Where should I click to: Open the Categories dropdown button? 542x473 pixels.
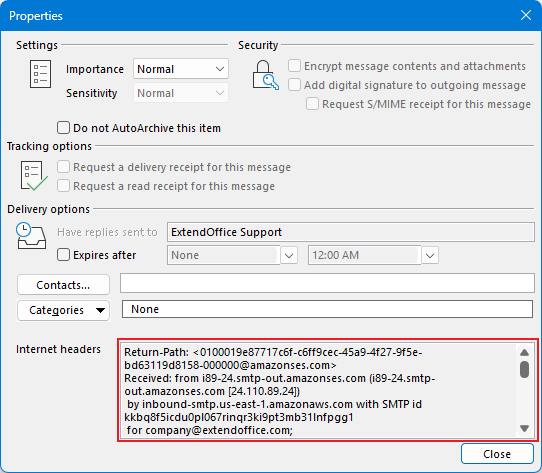tap(64, 310)
